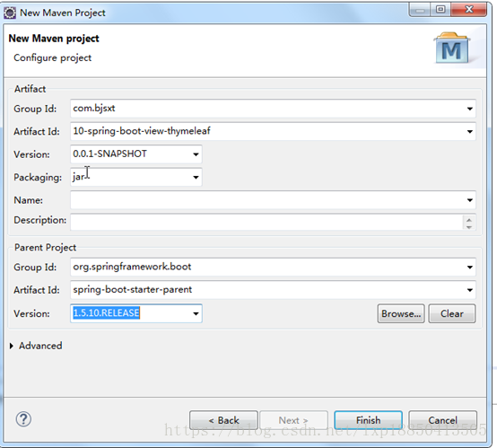The image size is (497, 448).
Task: Click the Description scroll up arrow
Action: (469, 220)
